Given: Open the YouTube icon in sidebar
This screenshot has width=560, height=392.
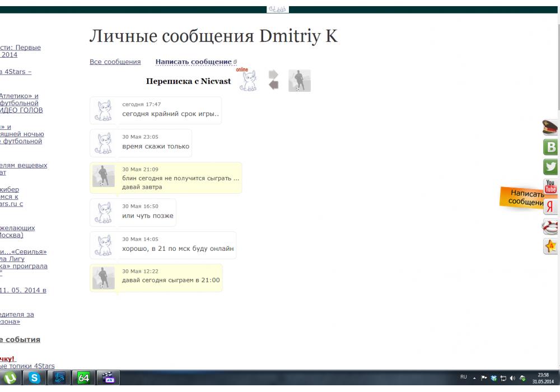Looking at the screenshot, I should [x=550, y=186].
